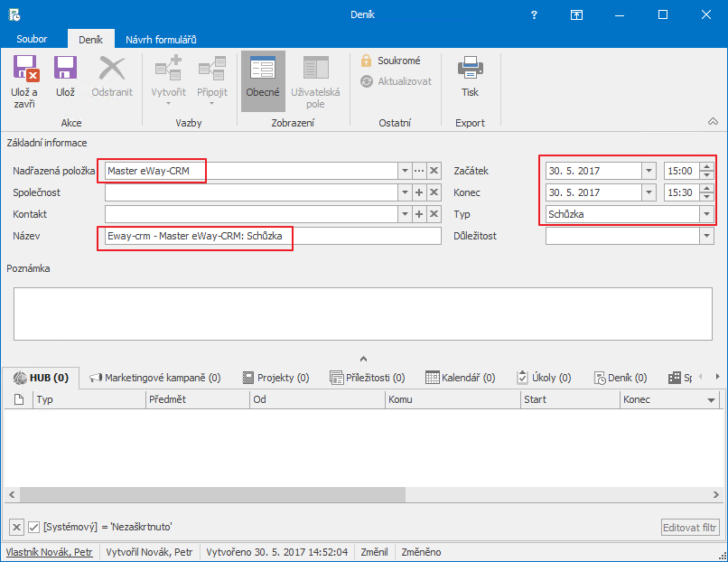Open the Vytvořit relation icon
This screenshot has height=562, width=728.
click(x=168, y=69)
